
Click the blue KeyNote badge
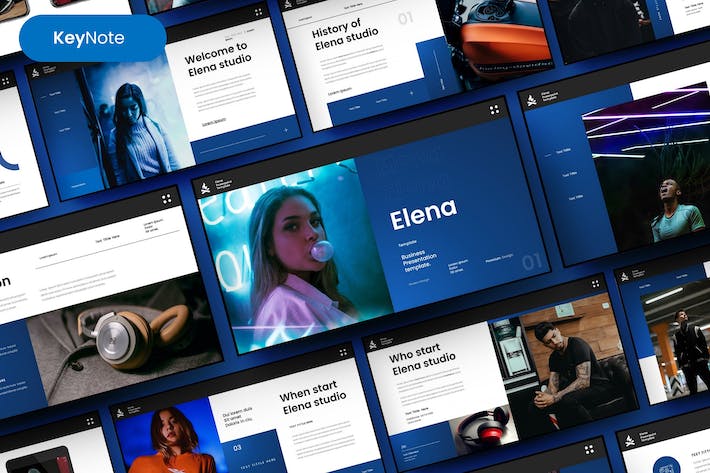point(92,38)
